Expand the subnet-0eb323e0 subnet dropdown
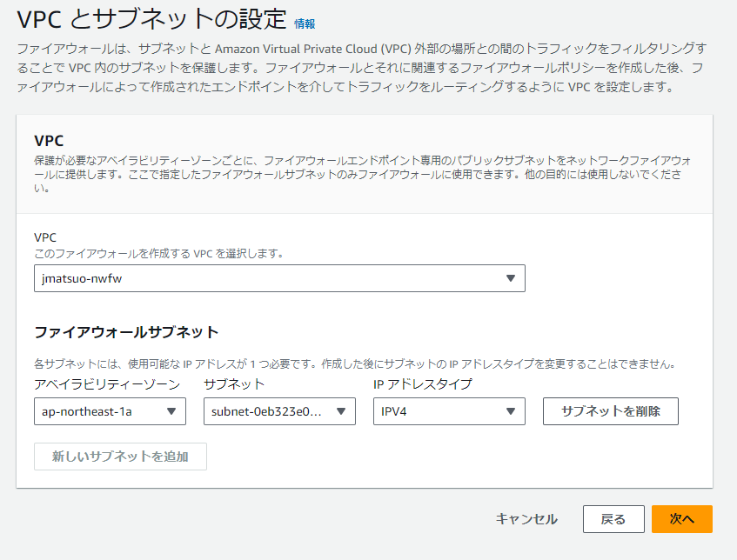The height and width of the screenshot is (560, 737). [279, 411]
